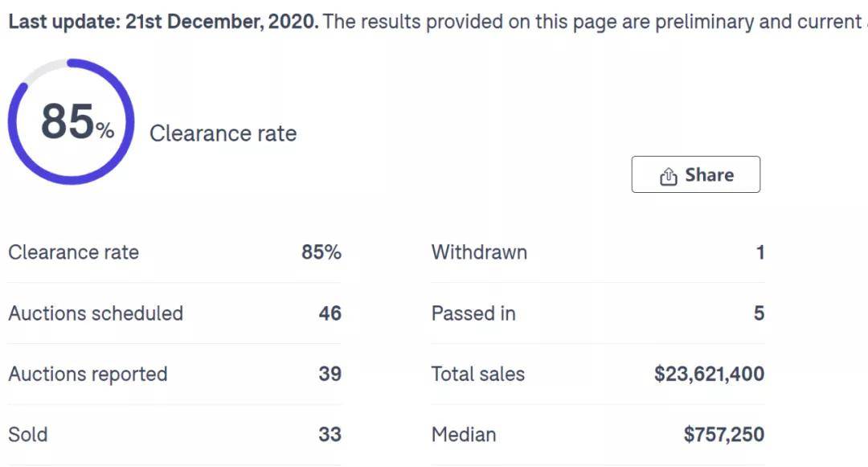Click the large 85% figure inside the ring

click(76, 122)
